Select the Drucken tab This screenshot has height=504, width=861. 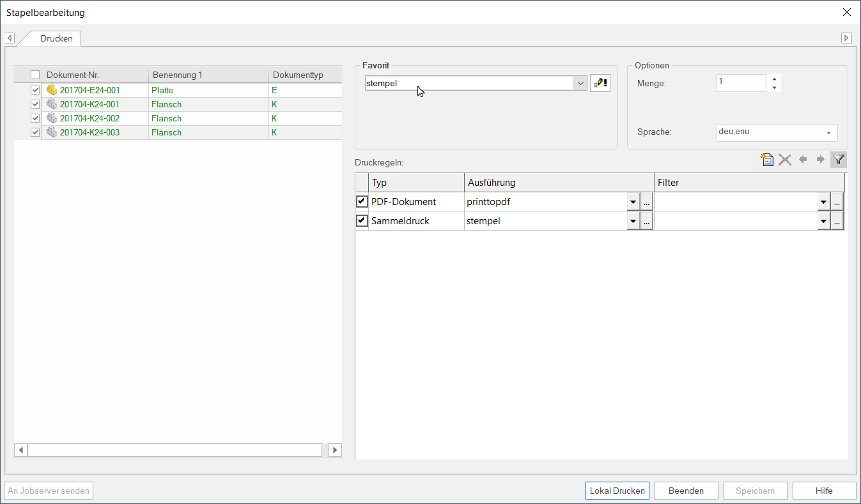click(56, 38)
